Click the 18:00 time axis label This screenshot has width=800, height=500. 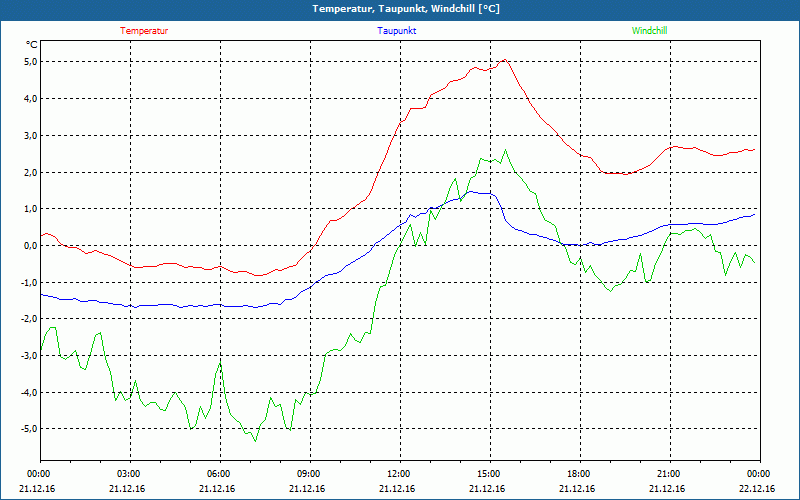(580, 473)
